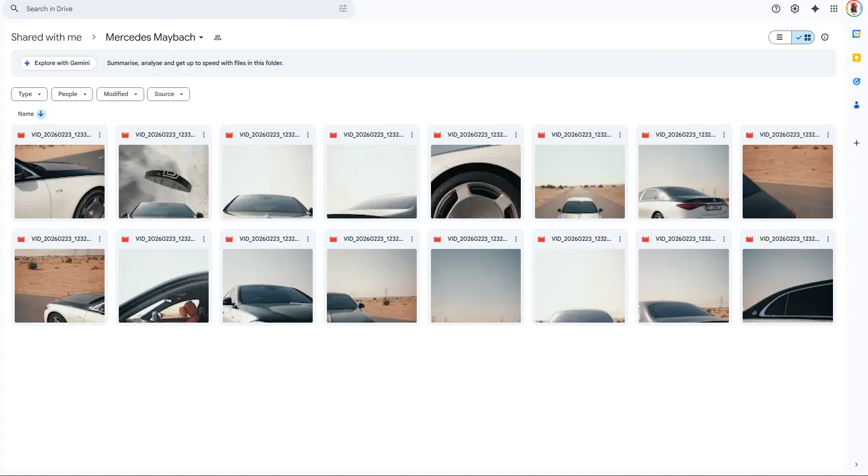Expand the Modified filter dropdown
Image resolution: width=868 pixels, height=476 pixels.
click(x=120, y=94)
